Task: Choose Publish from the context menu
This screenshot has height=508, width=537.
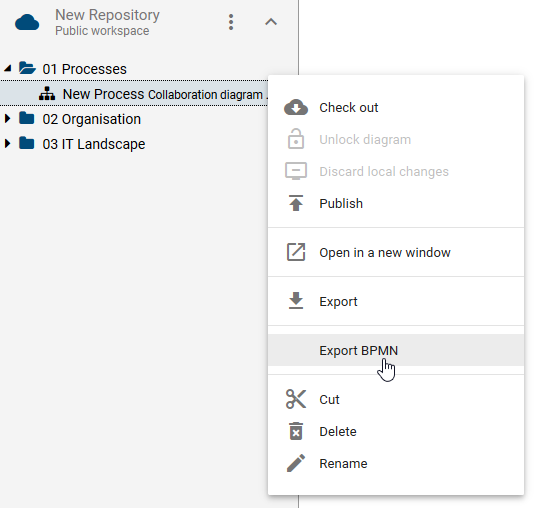Action: pyautogui.click(x=396, y=203)
